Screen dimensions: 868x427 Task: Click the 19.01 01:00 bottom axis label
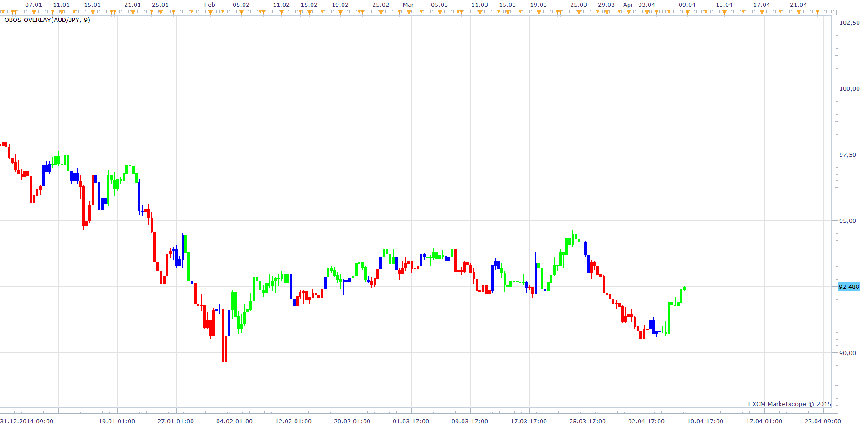(117, 421)
